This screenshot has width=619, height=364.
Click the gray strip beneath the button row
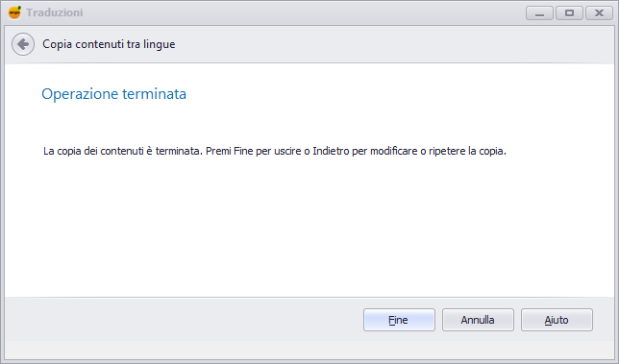309,350
